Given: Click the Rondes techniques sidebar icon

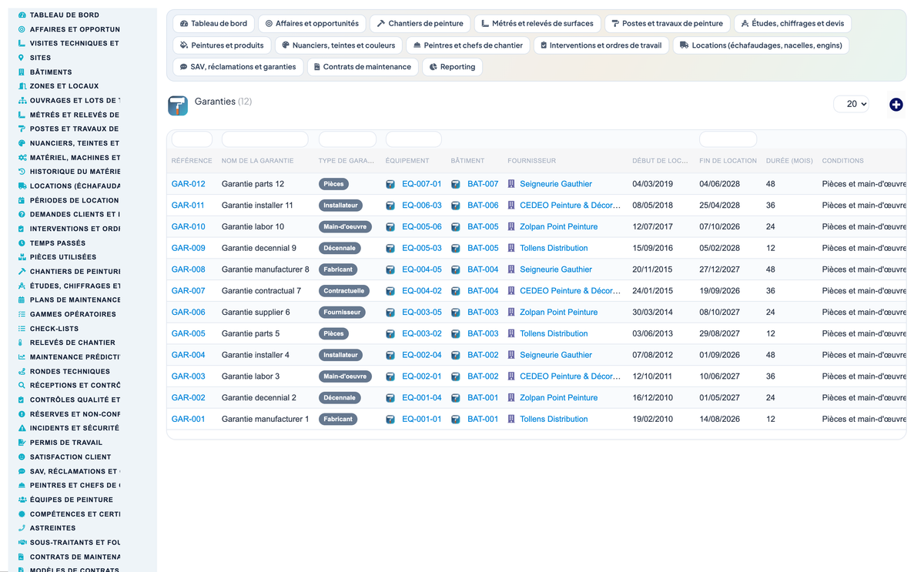Looking at the screenshot, I should 22,371.
